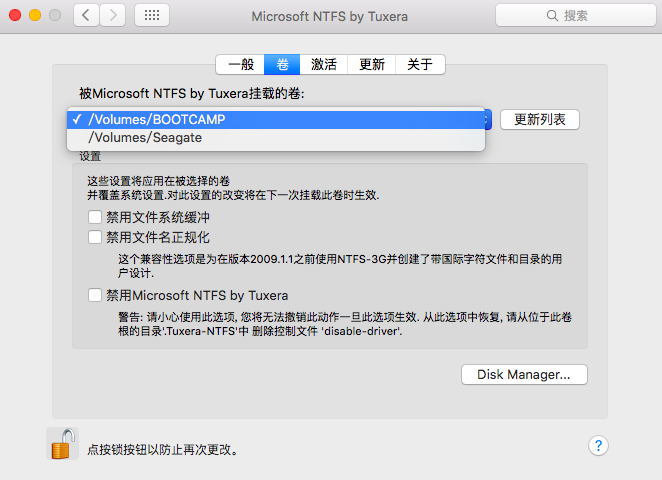Open the help question mark button
Screen dimensions: 662x480
(x=599, y=445)
